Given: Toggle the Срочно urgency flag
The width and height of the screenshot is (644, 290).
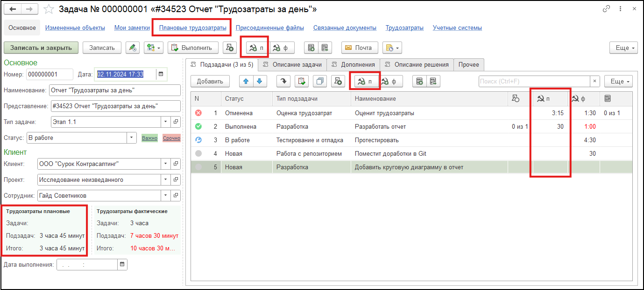Looking at the screenshot, I should click(x=171, y=138).
